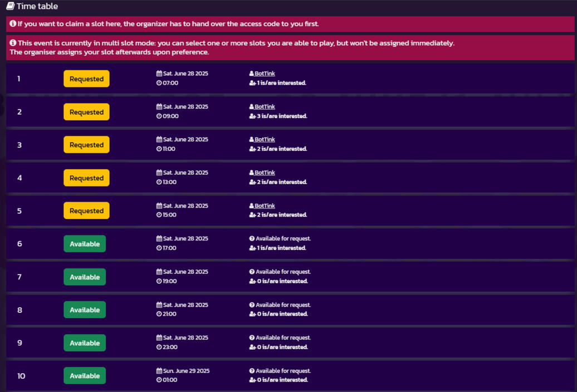This screenshot has height=392, width=577.
Task: Click the user icon beside BotTink in slot 3
Action: click(252, 140)
